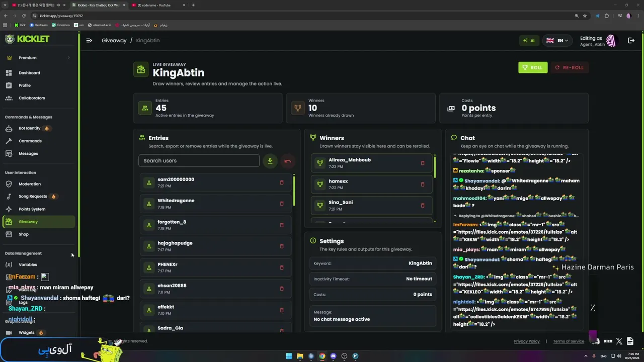Click the Shop bag icon
644x362 pixels.
point(9,234)
